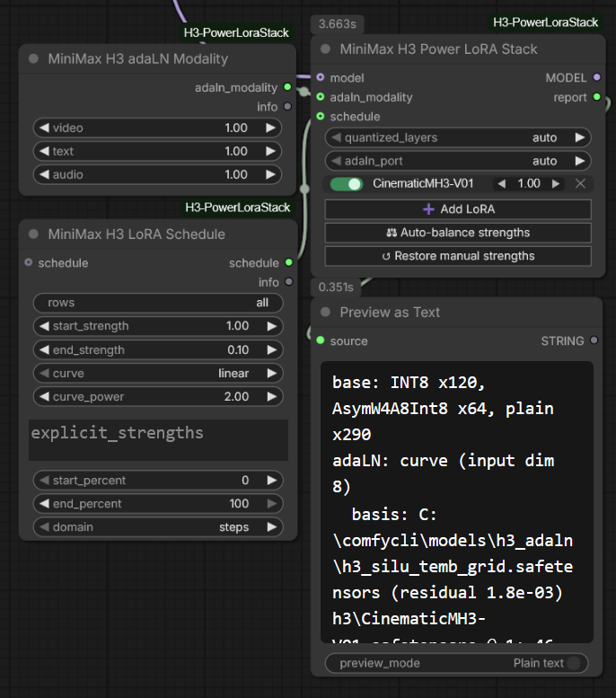Decrease CinematicMH3-V01 strength with left arrow

click(502, 183)
